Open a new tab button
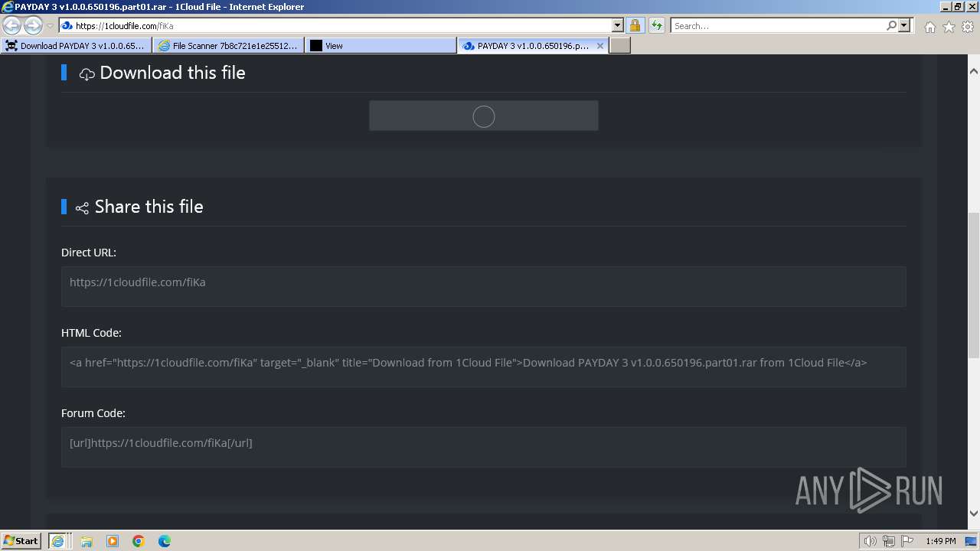The width and height of the screenshot is (980, 551). (x=620, y=46)
